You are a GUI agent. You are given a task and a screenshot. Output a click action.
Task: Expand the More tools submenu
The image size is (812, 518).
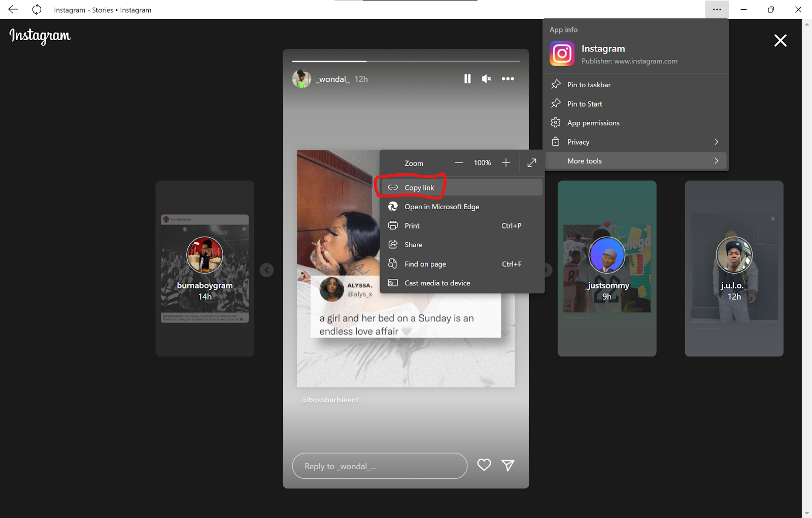coord(635,161)
